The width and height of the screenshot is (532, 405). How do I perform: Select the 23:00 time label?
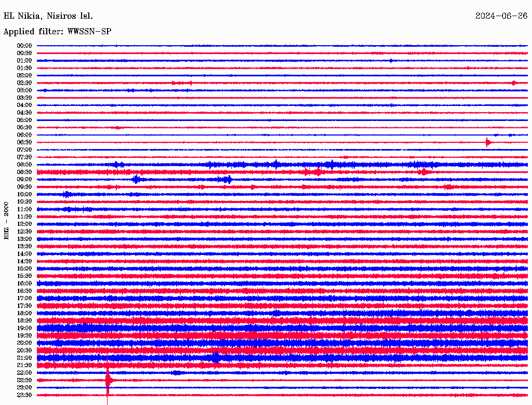tap(24, 388)
